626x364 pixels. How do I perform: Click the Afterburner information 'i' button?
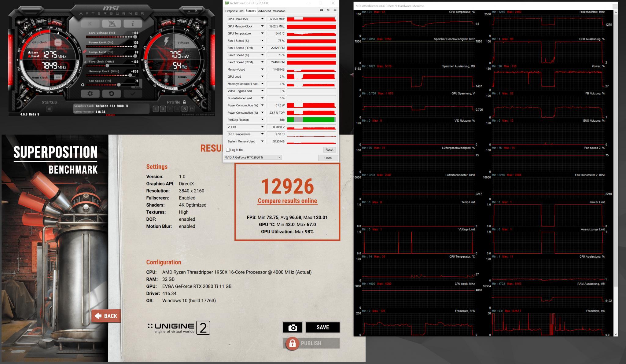coord(133,24)
